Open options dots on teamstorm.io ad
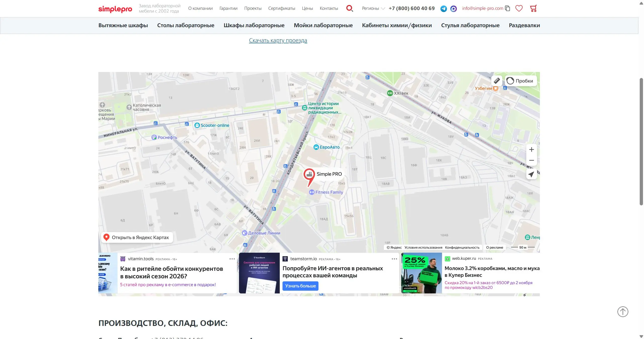Viewport: 644px width, 339px height. click(394, 259)
